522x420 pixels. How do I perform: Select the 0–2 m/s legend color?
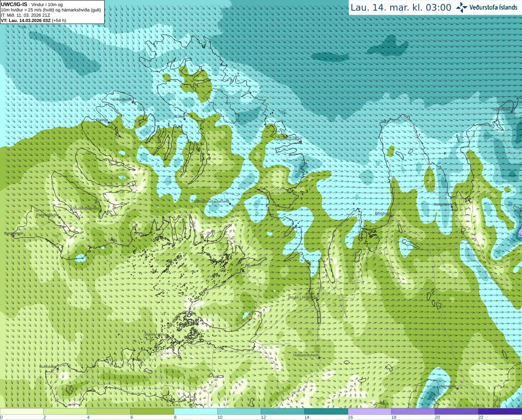coord(22,411)
